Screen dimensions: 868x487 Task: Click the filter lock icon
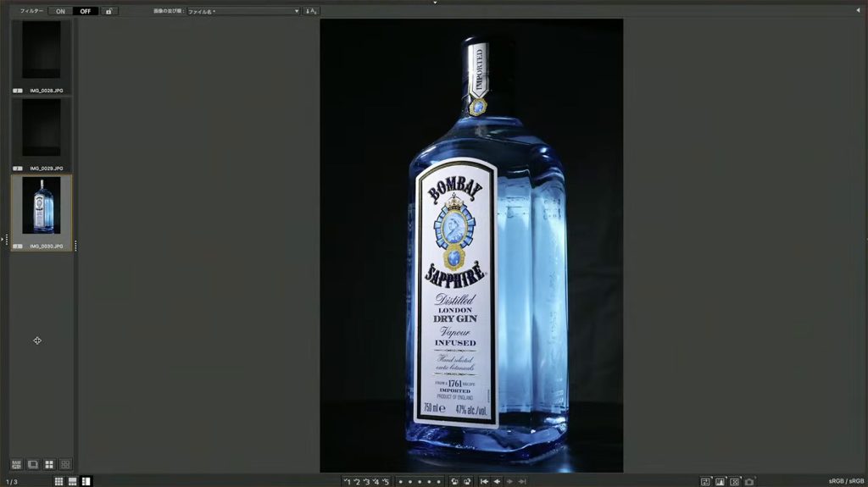pos(109,11)
